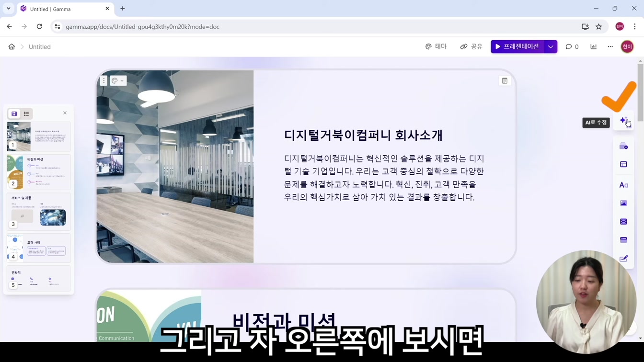Open a new browser tab

(x=123, y=9)
